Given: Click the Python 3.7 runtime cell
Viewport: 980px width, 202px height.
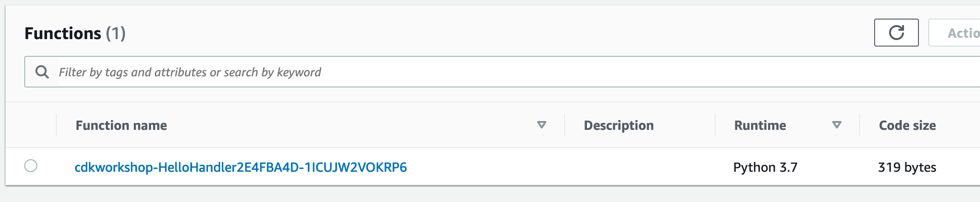Looking at the screenshot, I should (x=765, y=167).
